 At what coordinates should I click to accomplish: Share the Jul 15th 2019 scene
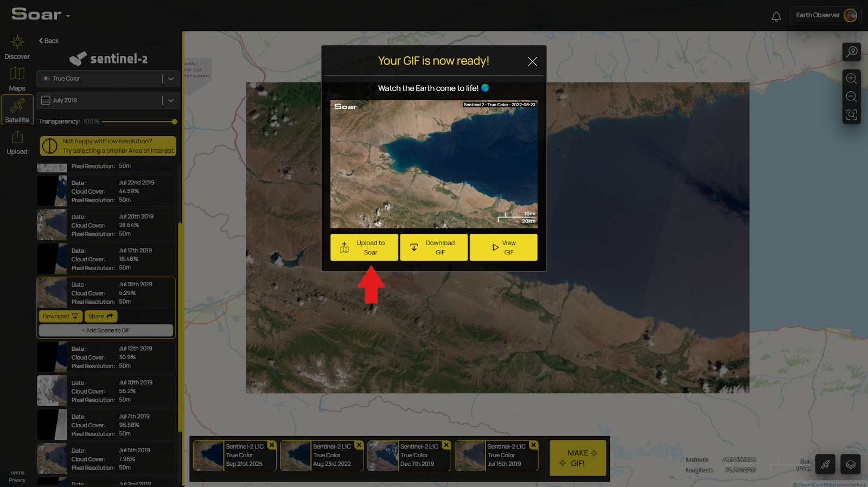point(101,316)
